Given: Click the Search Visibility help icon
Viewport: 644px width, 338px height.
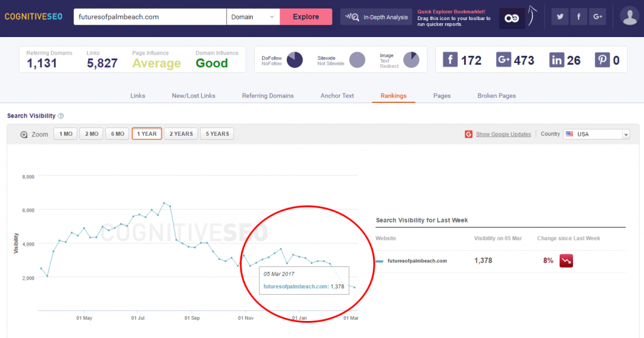Looking at the screenshot, I should point(61,116).
